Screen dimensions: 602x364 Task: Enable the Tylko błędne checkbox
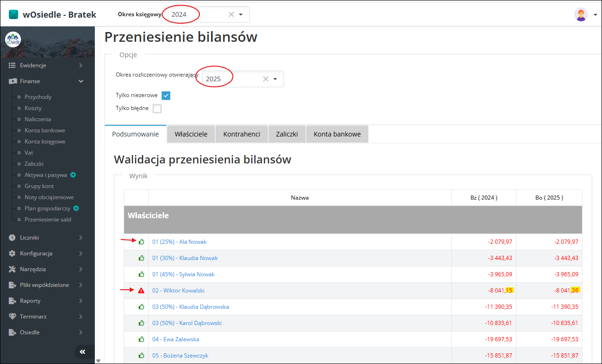157,109
